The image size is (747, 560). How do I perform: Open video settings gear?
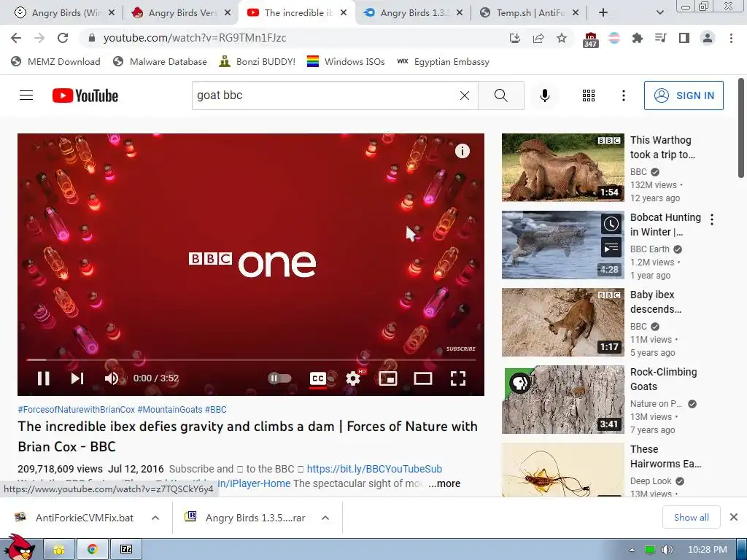[353, 378]
